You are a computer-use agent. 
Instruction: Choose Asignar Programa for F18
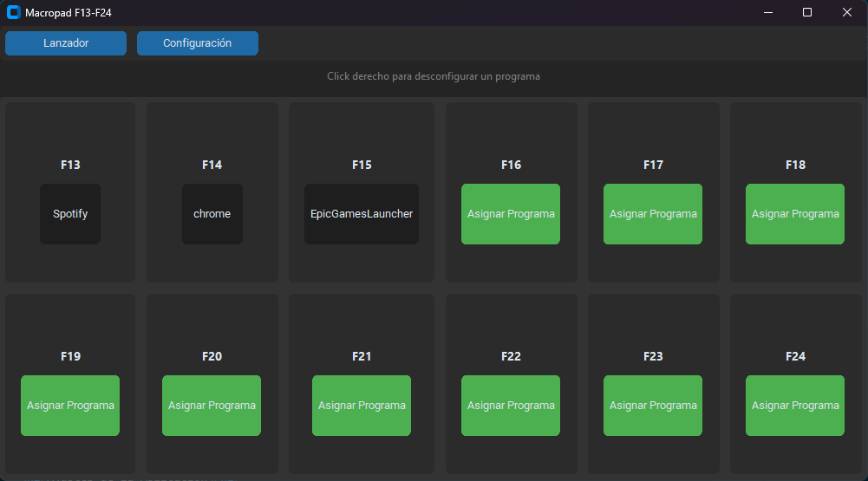tap(794, 214)
